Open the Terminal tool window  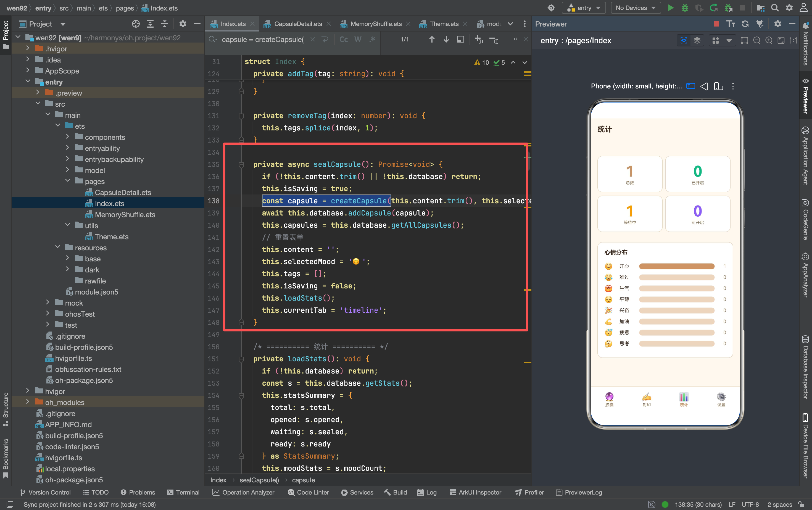pyautogui.click(x=183, y=492)
